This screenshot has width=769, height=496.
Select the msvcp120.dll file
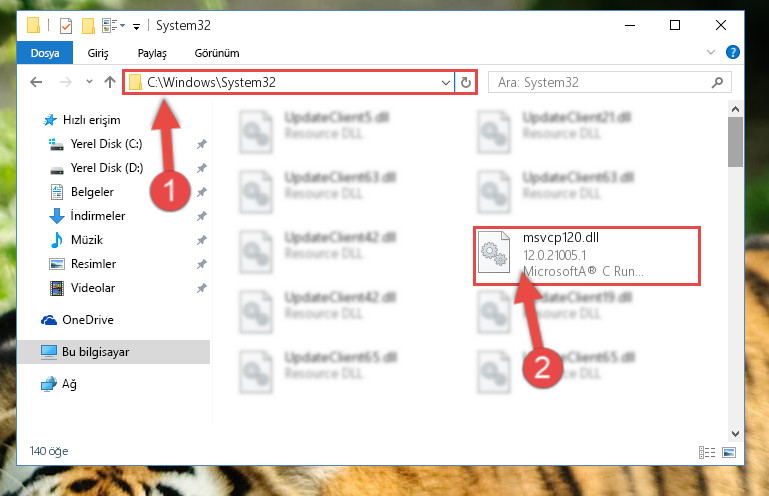click(x=587, y=256)
